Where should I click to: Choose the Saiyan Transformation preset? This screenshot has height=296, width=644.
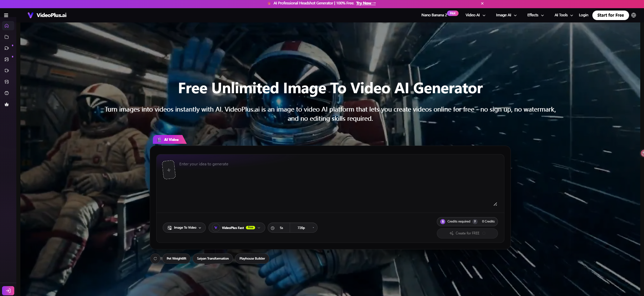pyautogui.click(x=213, y=259)
